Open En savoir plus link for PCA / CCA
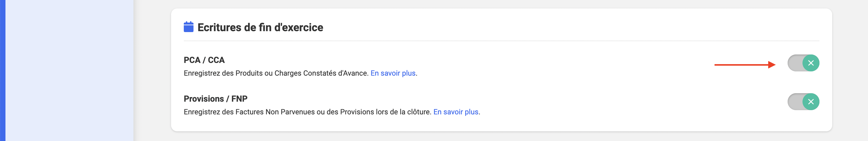Image resolution: width=868 pixels, height=141 pixels. click(393, 73)
